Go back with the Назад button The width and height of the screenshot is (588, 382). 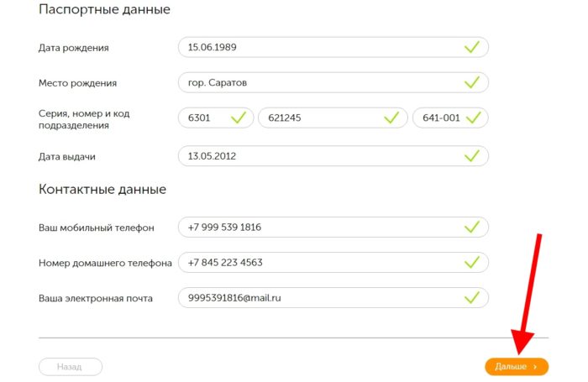click(71, 367)
